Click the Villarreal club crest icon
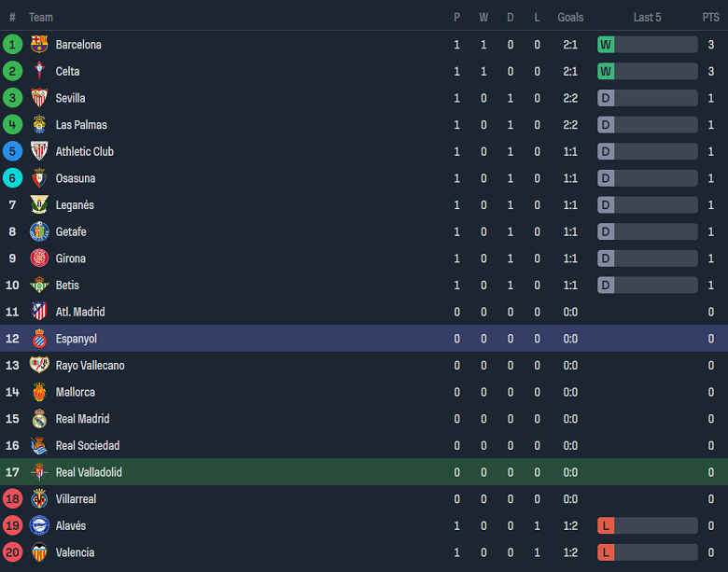Screen dimensions: 728x572 [x=39, y=499]
